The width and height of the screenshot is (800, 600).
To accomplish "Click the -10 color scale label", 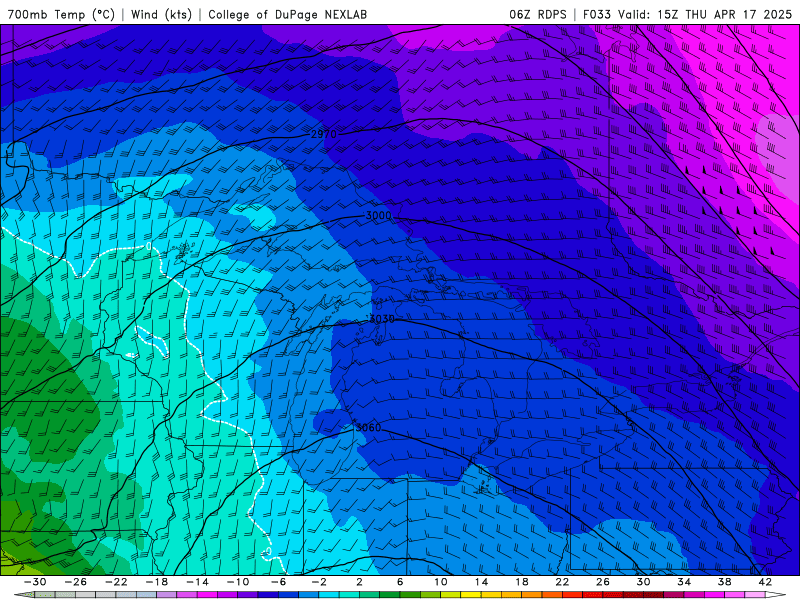I will point(238,582).
